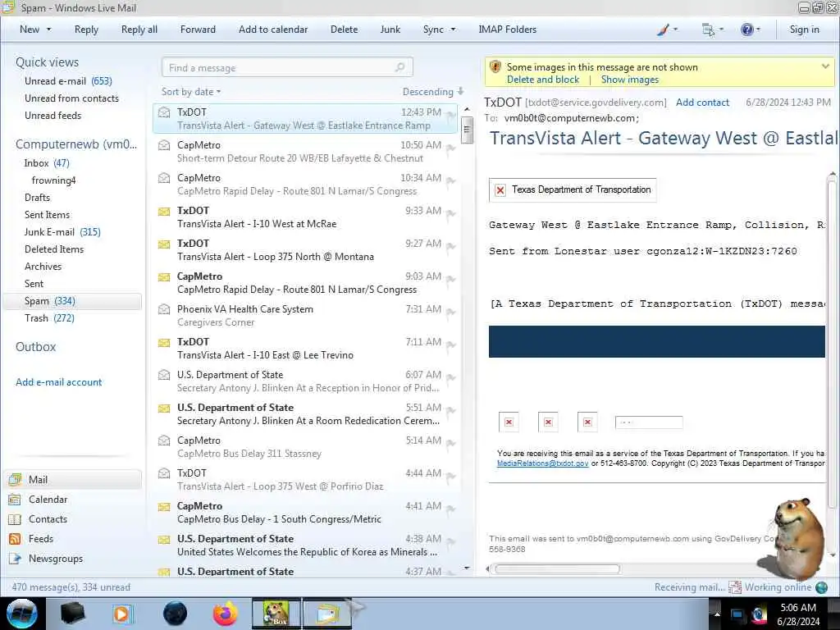Flag the TxDOT 9:33 AM message
The height and width of the screenshot is (630, 840).
click(450, 214)
